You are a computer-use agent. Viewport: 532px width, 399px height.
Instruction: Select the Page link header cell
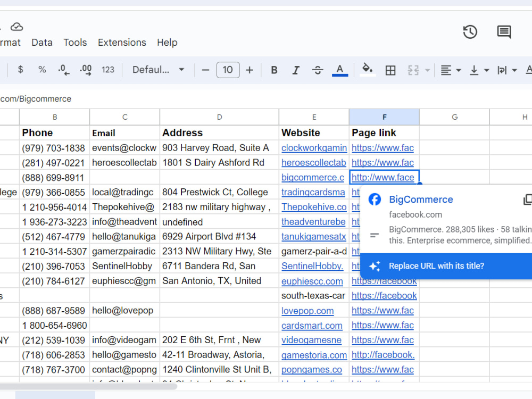385,132
